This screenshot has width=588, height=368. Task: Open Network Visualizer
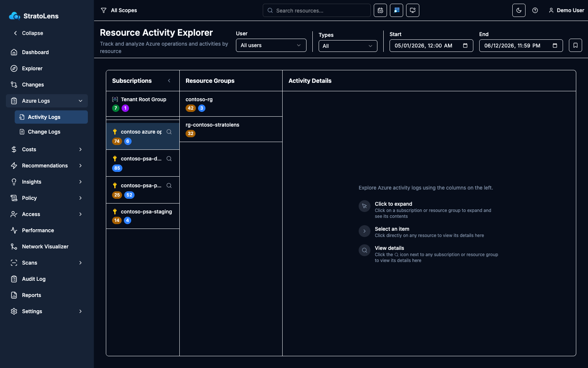click(x=47, y=247)
